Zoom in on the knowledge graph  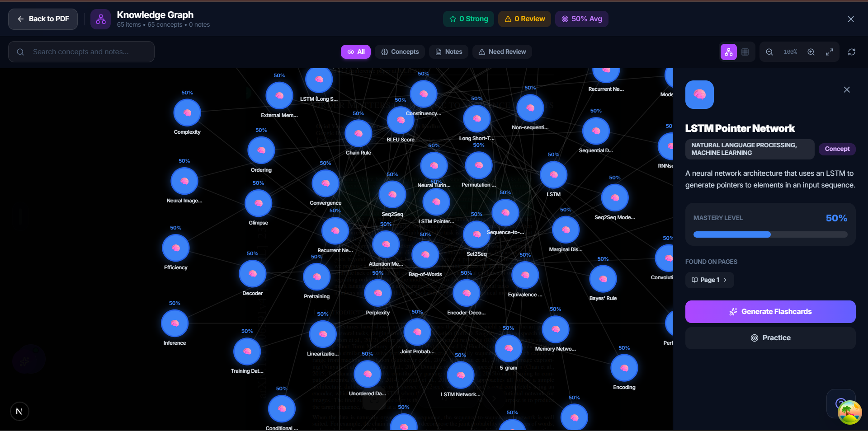(x=811, y=52)
